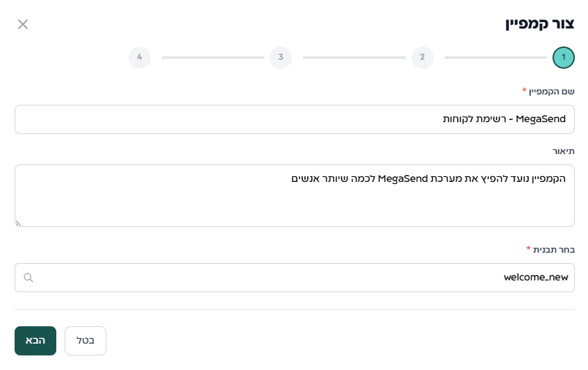Open the template selection dropdown
Viewport: 588px width, 370px height.
point(294,278)
